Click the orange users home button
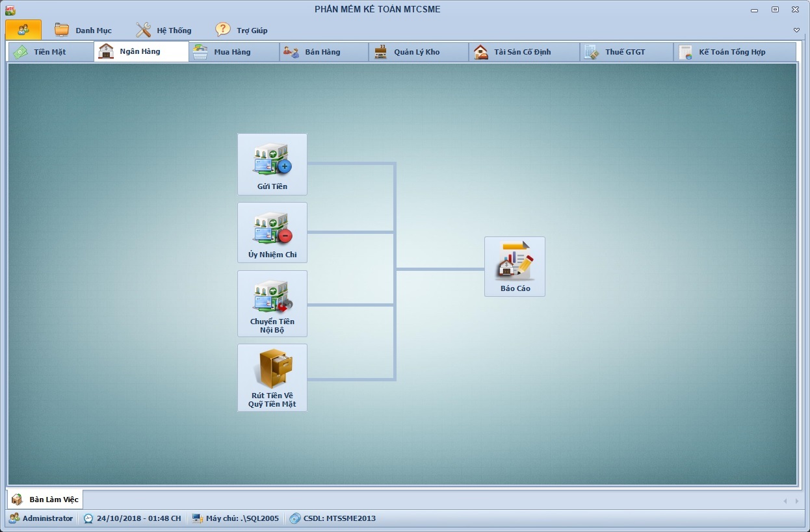810x532 pixels. [x=23, y=30]
